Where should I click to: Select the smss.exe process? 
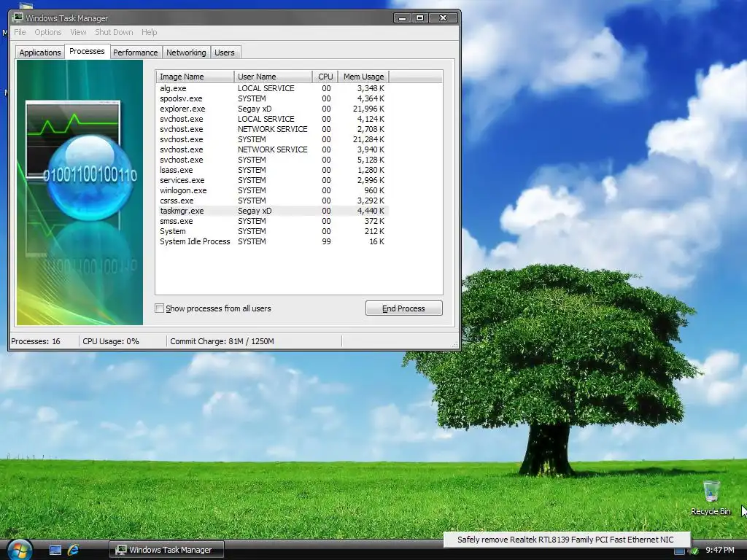coord(273,222)
